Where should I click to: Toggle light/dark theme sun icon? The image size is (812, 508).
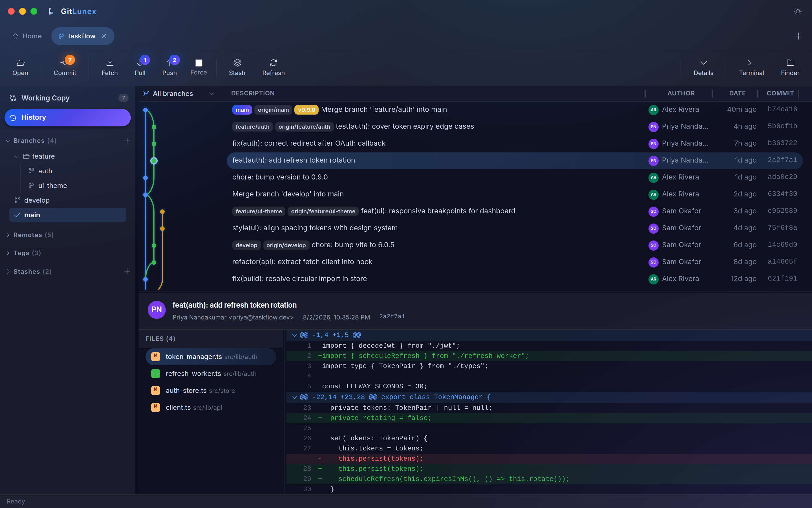798,11
